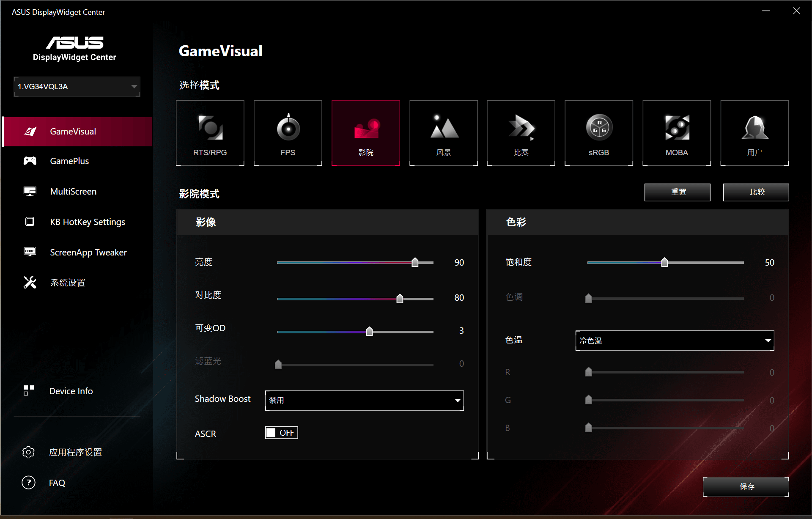The height and width of the screenshot is (519, 812).
Task: Open the 色温 冷色温 dropdown
Action: tap(675, 341)
